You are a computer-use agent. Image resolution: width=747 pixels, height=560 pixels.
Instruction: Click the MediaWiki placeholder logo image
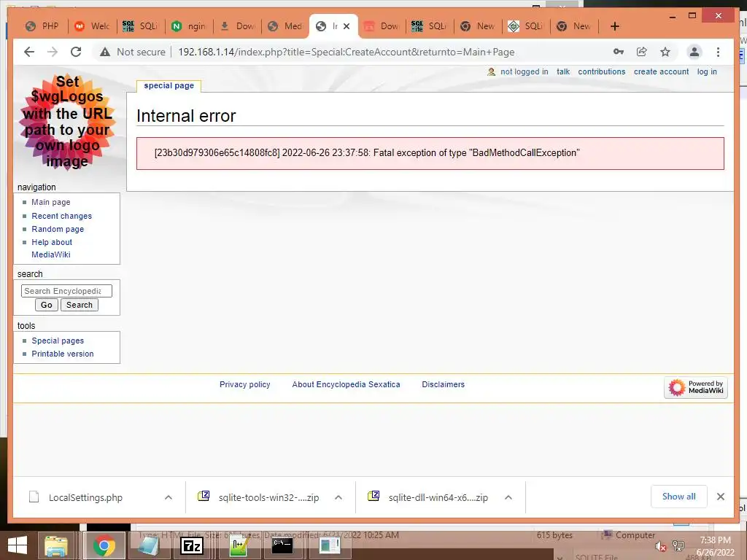tap(67, 122)
